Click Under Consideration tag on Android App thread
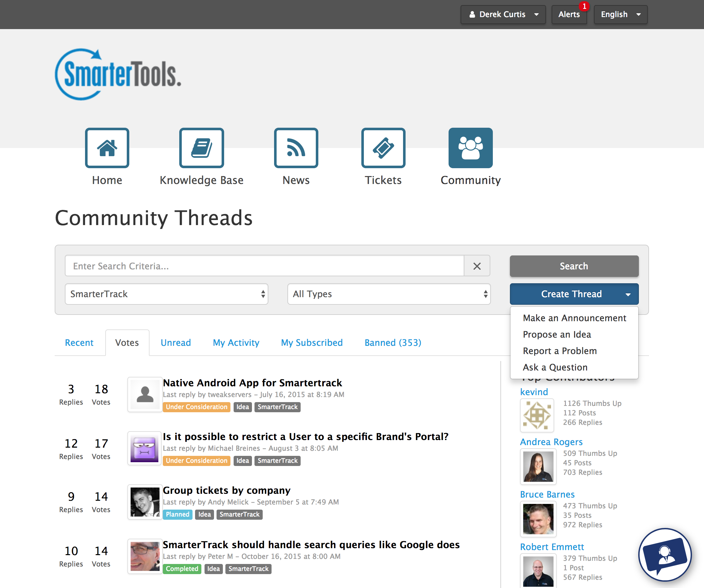704x588 pixels. [x=196, y=407]
